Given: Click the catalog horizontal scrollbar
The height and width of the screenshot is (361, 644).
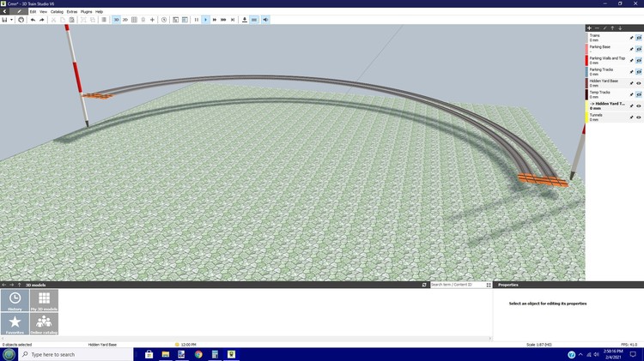Looking at the screenshot, I should (246, 339).
